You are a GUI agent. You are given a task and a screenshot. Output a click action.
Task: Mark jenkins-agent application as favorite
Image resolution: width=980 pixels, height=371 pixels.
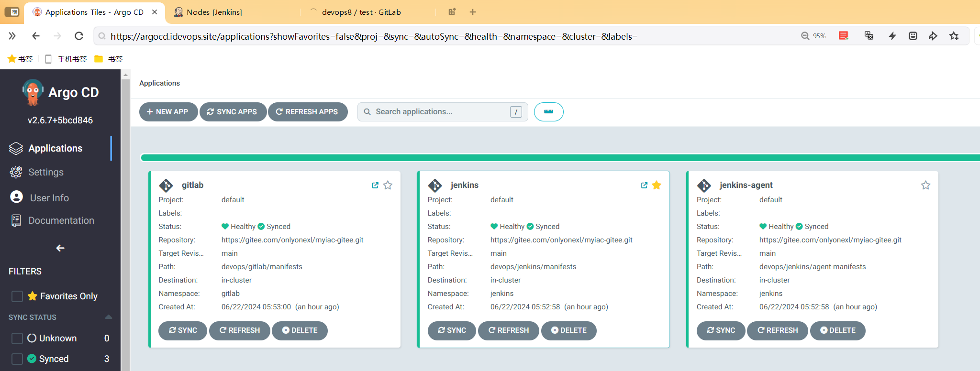point(925,185)
